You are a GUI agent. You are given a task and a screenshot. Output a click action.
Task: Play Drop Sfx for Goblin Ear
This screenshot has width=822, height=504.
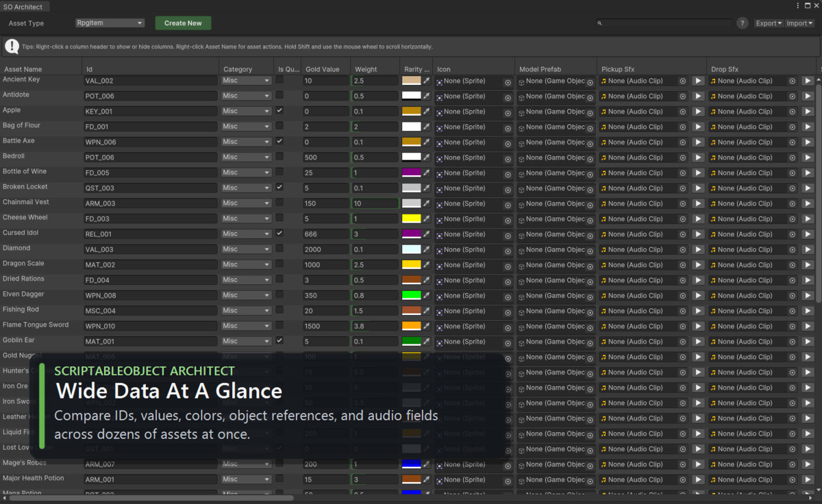tap(808, 342)
